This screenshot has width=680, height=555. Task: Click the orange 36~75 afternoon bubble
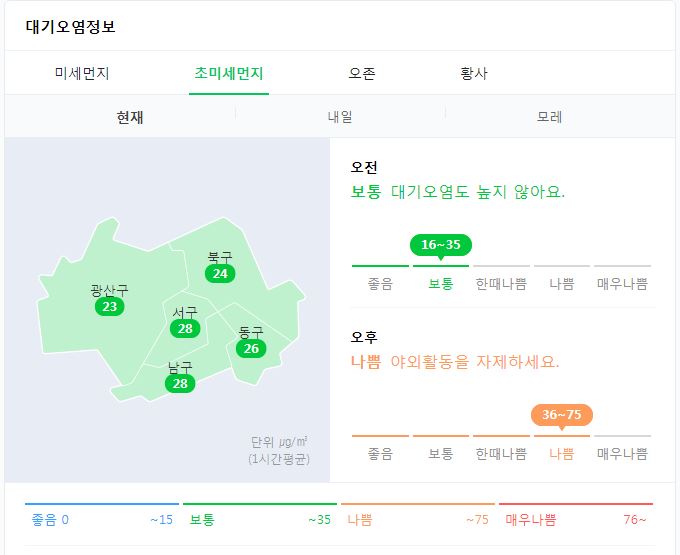pos(562,415)
